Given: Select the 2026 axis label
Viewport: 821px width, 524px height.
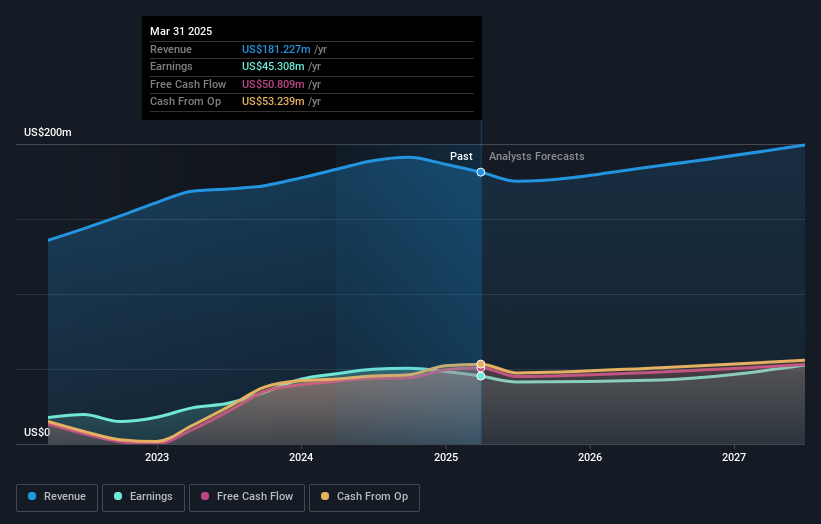Looking at the screenshot, I should (x=590, y=457).
